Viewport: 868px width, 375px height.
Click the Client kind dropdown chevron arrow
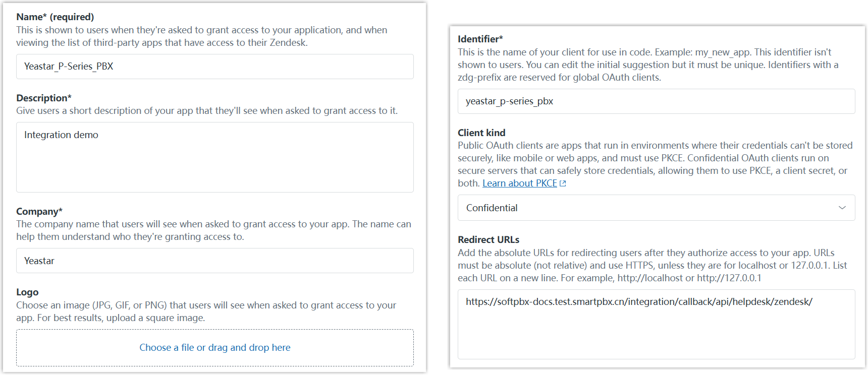842,208
